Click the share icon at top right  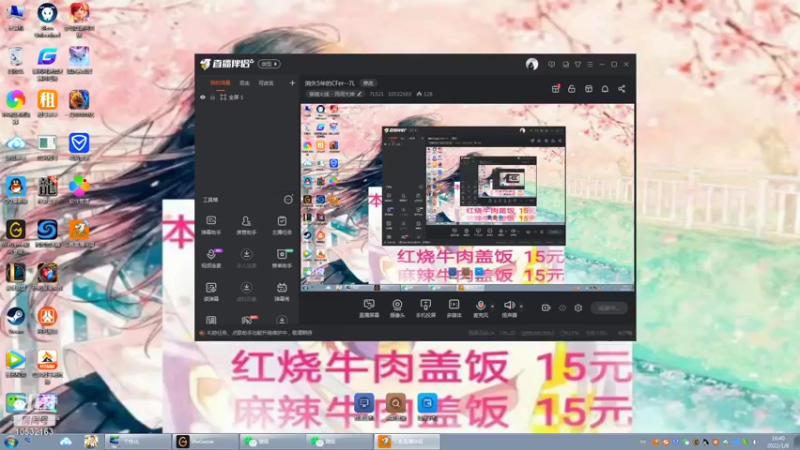click(x=621, y=89)
